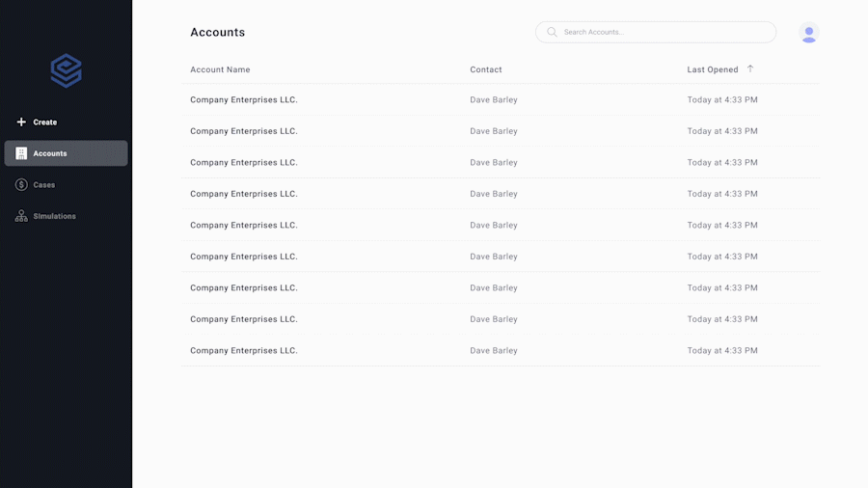Open the eighth Company Enterprises LLC. account
The image size is (868, 488).
point(244,319)
